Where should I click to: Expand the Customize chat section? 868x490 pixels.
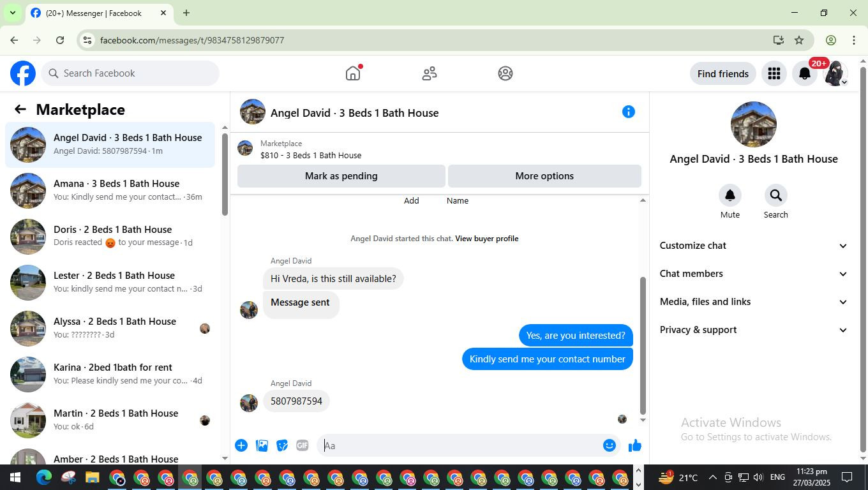pyautogui.click(x=754, y=246)
